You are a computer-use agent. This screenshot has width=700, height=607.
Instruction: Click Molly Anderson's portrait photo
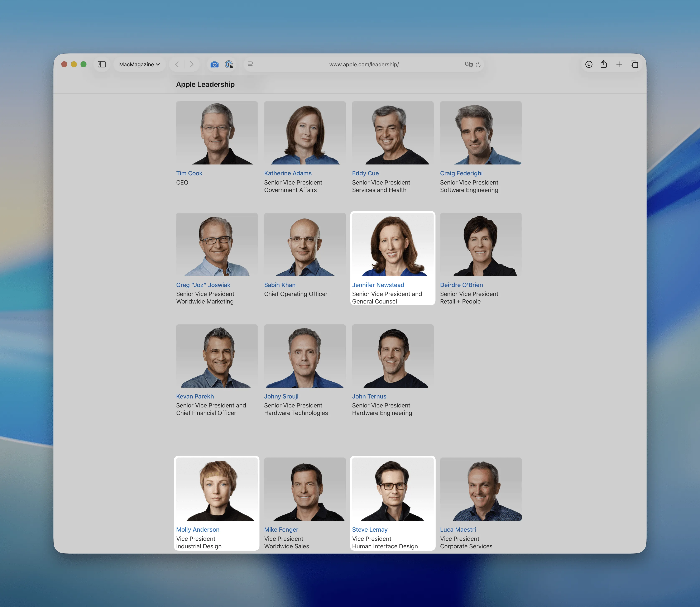(x=217, y=489)
